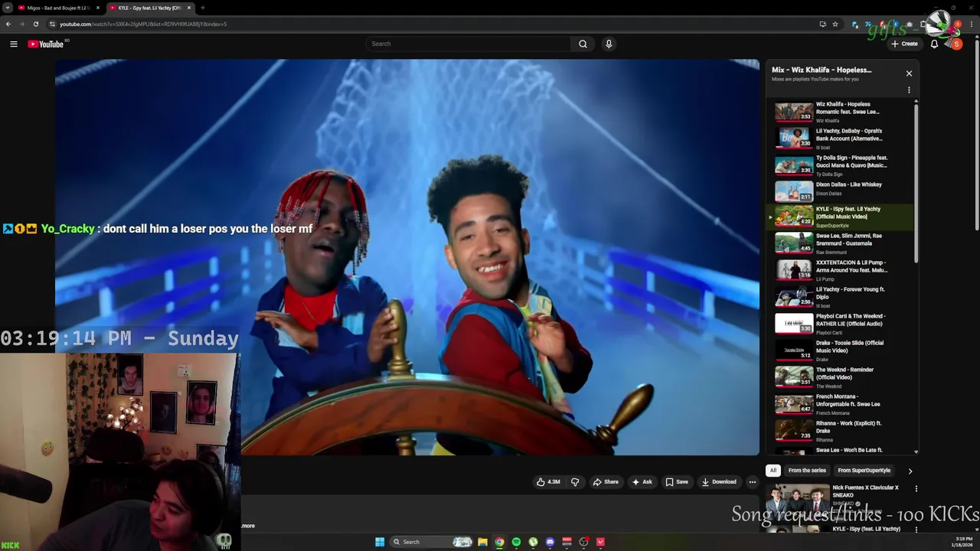Save the video to playlist
Viewport: 980px width, 551px height.
pyautogui.click(x=676, y=482)
